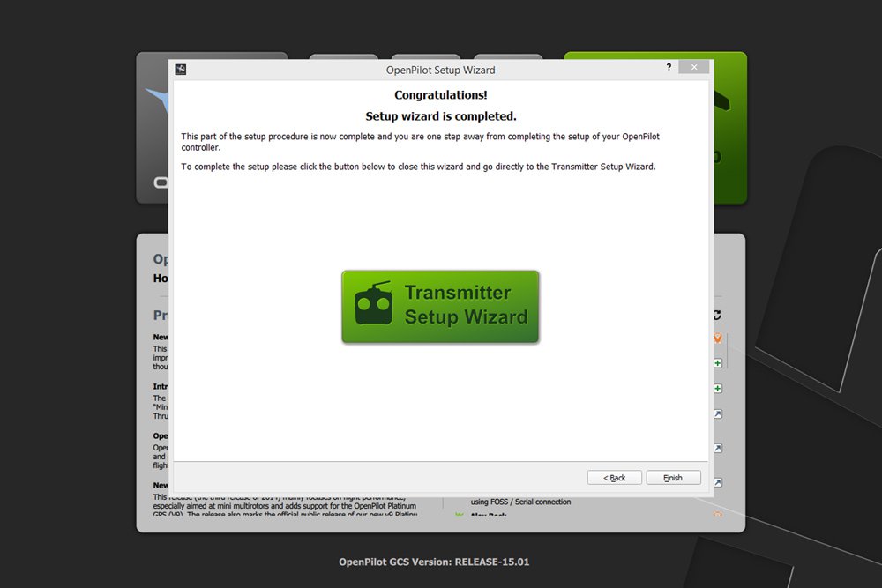The width and height of the screenshot is (882, 588).
Task: Click the question mark help button
Action: tap(669, 67)
